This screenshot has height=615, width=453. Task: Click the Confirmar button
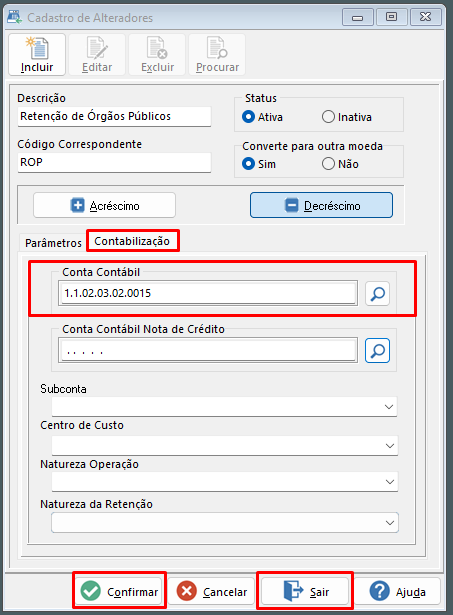point(119,591)
